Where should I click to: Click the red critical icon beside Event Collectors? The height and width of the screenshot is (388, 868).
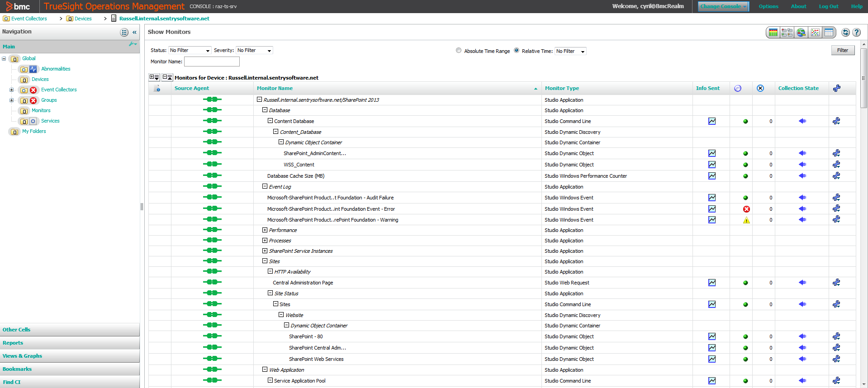click(33, 90)
